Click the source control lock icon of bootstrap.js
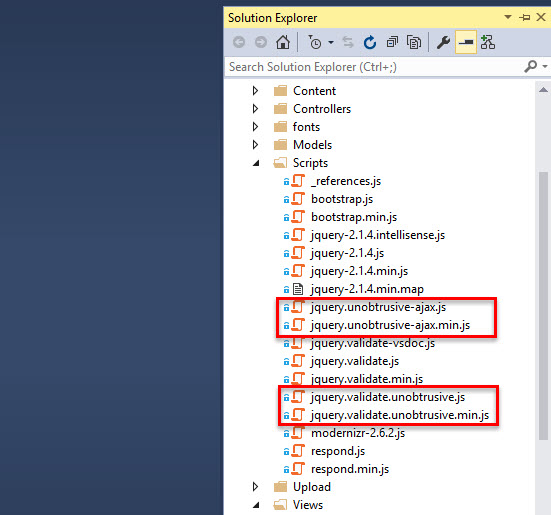 click(x=286, y=200)
